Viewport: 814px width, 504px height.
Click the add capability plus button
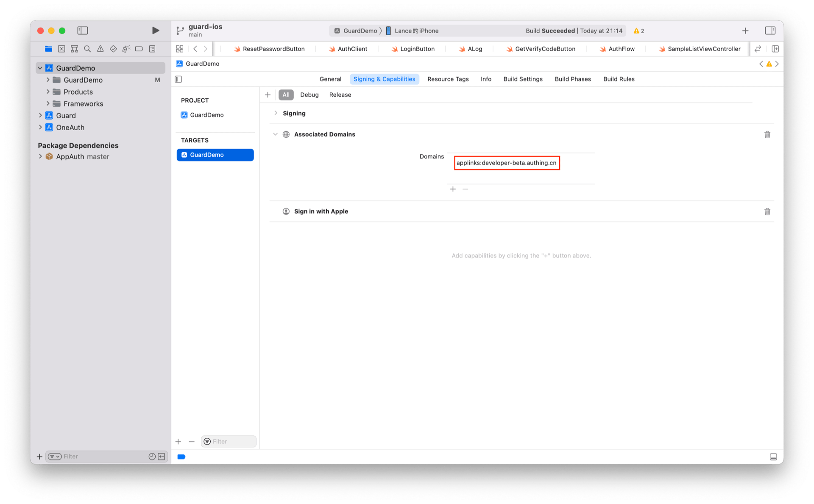[268, 95]
